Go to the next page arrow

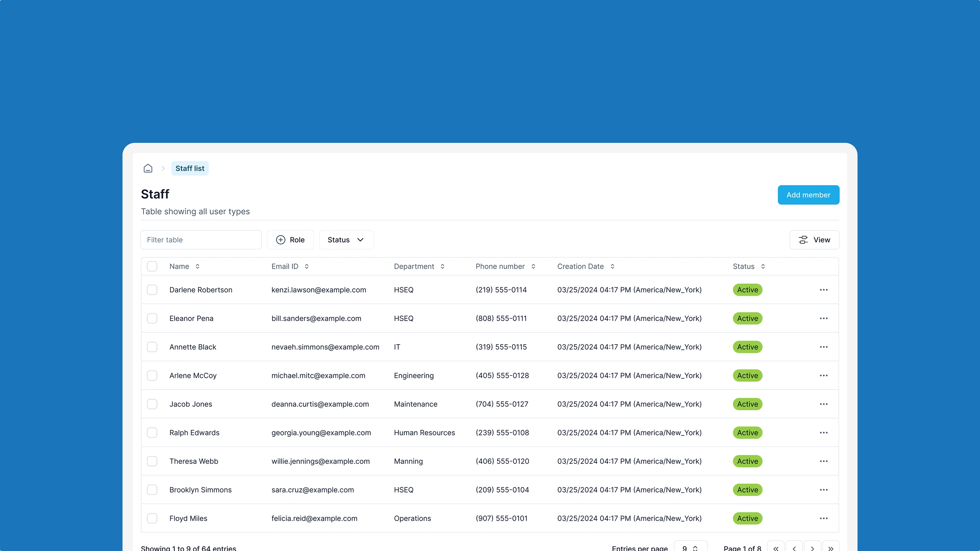(812, 548)
